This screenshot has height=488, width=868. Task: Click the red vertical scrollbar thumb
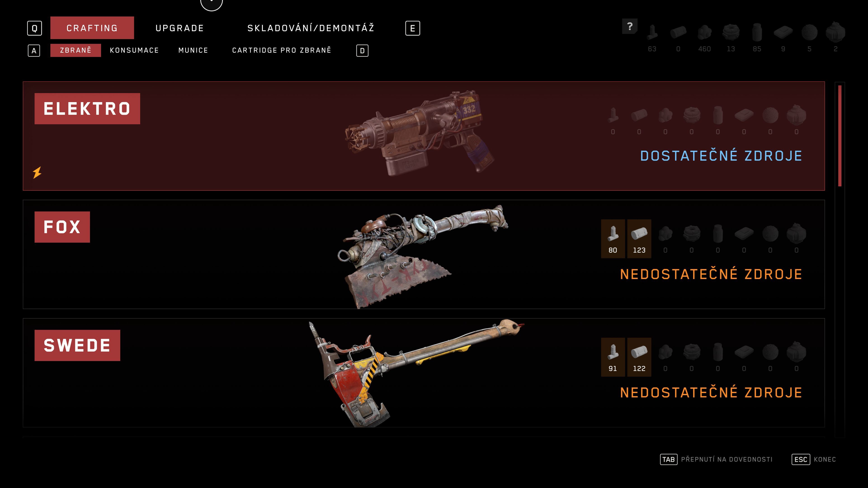(x=840, y=136)
